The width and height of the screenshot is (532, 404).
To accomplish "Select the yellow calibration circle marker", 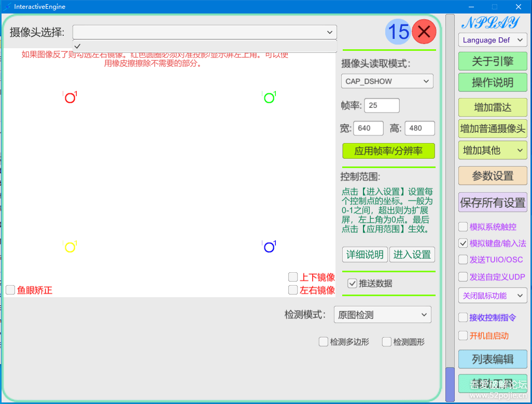I will [70, 247].
